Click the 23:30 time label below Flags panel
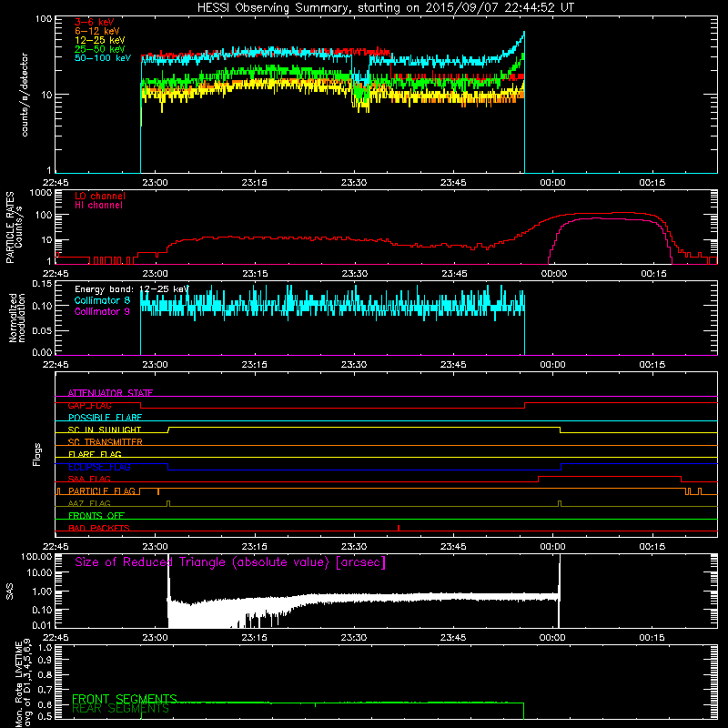Image resolution: width=728 pixels, height=728 pixels. pos(354,547)
